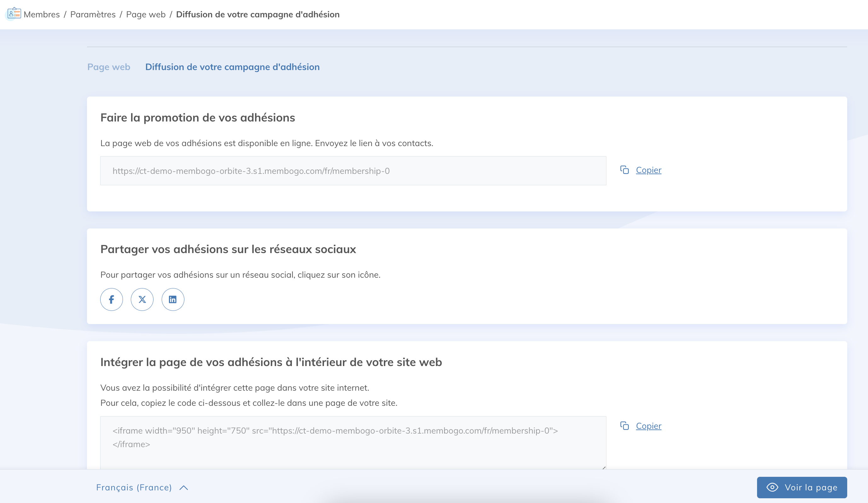868x503 pixels.
Task: Click chevron next to Français (France)
Action: click(x=183, y=488)
